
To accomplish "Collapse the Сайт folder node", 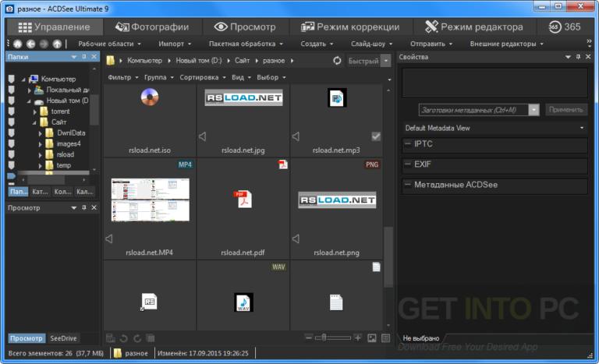I will tap(34, 122).
